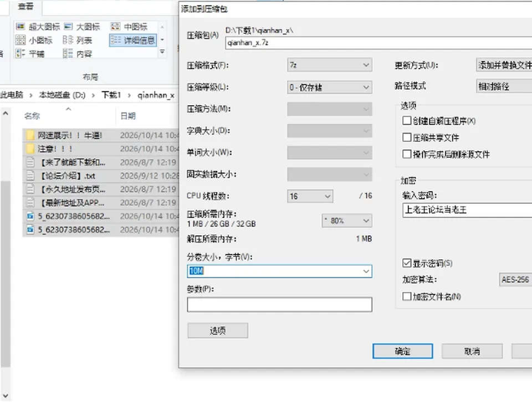532x402 pixels.
Task: Open the 压缩格式 7z dropdown
Action: [329, 65]
